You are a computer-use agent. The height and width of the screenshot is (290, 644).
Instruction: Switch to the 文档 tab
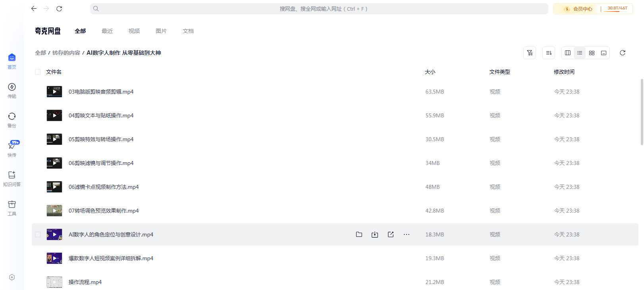coord(188,31)
